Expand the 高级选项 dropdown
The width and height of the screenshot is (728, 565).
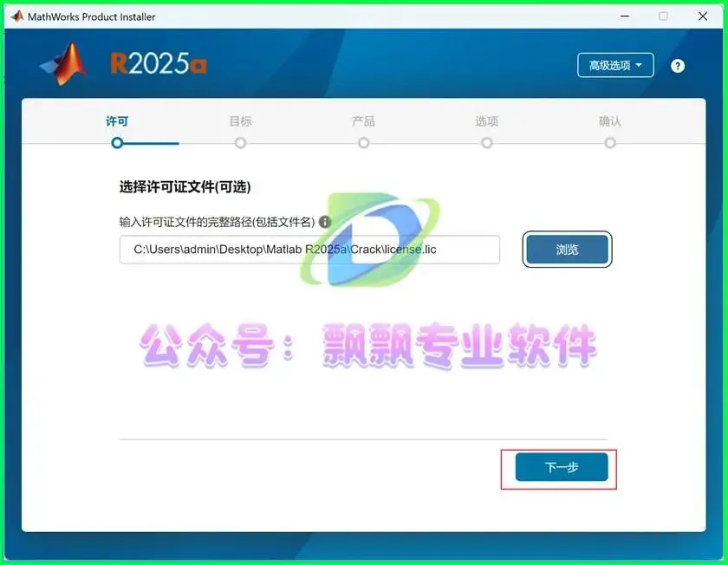coord(615,66)
